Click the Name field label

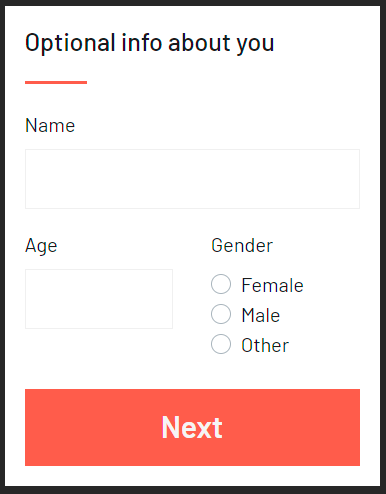pos(50,125)
